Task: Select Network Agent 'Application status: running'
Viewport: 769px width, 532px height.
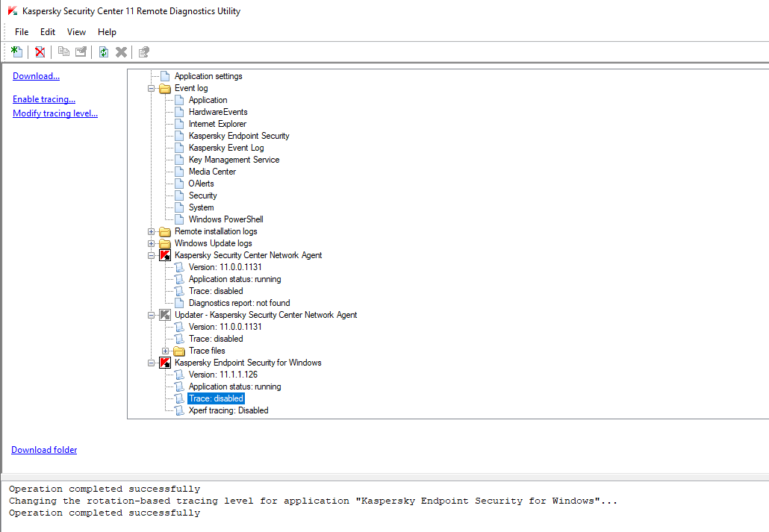Action: pos(235,279)
